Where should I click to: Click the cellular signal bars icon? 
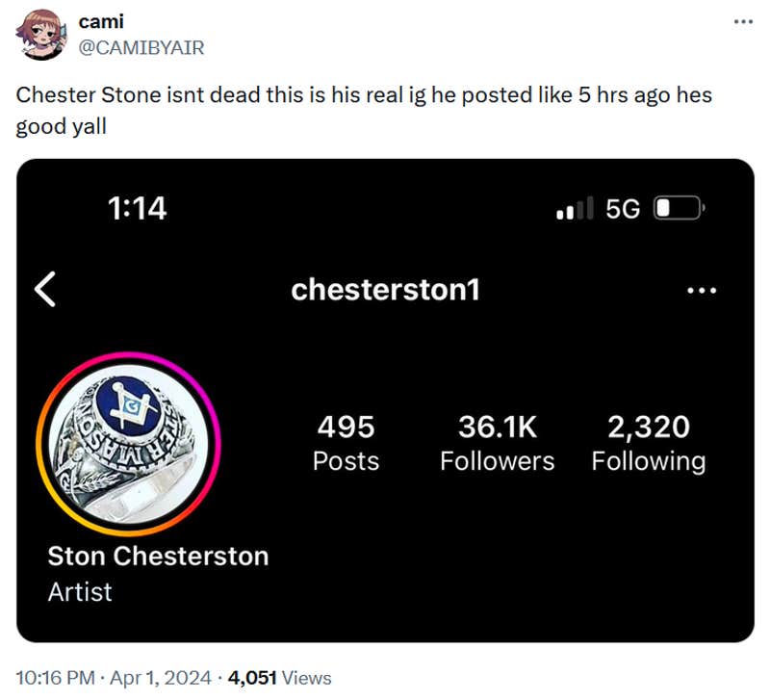click(572, 209)
